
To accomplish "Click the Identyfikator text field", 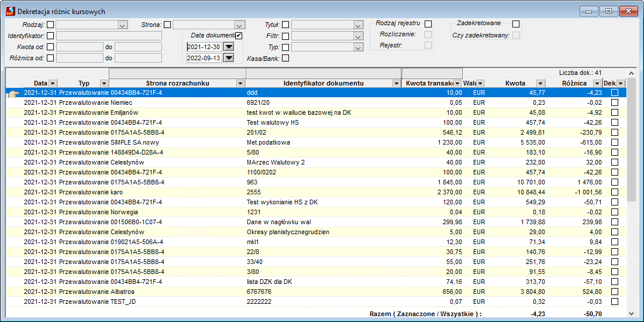I will [109, 36].
